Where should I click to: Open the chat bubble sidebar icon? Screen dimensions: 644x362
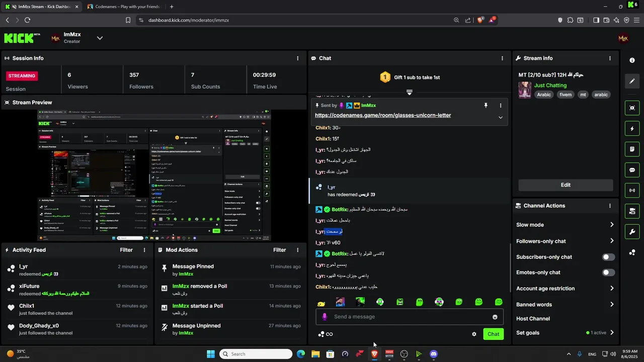(632, 170)
